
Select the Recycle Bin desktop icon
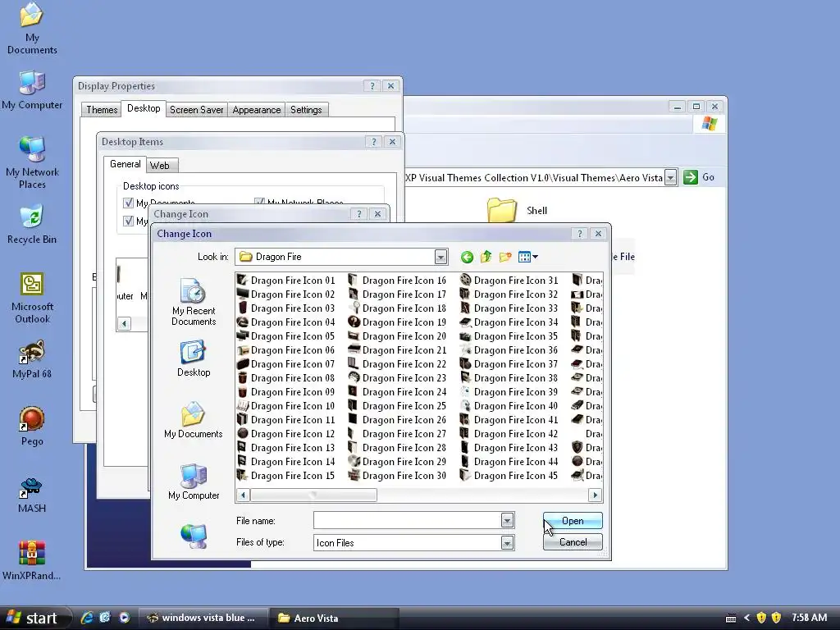(x=32, y=224)
